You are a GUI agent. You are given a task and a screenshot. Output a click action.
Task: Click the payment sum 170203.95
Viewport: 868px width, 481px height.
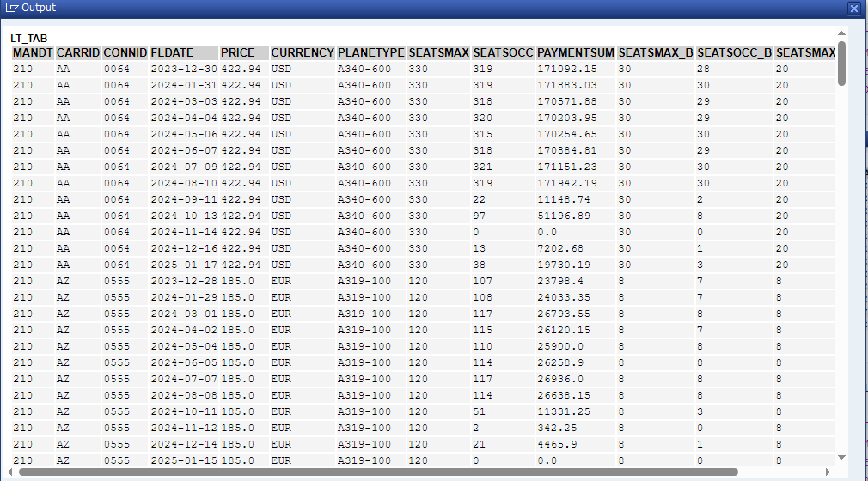tap(567, 118)
